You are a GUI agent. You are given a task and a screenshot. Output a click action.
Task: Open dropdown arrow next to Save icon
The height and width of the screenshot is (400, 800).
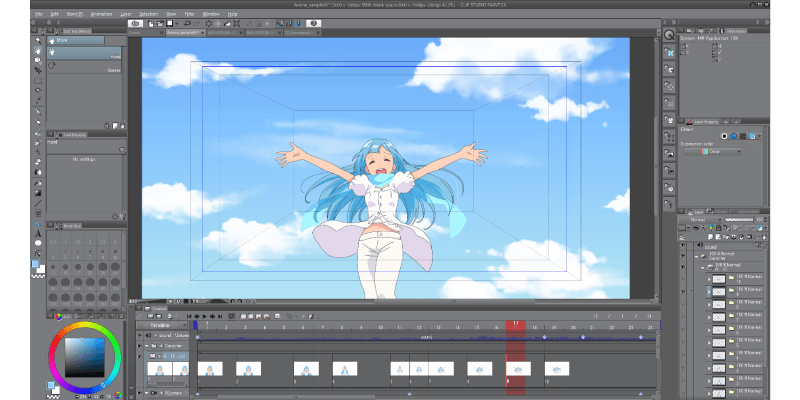point(177,23)
